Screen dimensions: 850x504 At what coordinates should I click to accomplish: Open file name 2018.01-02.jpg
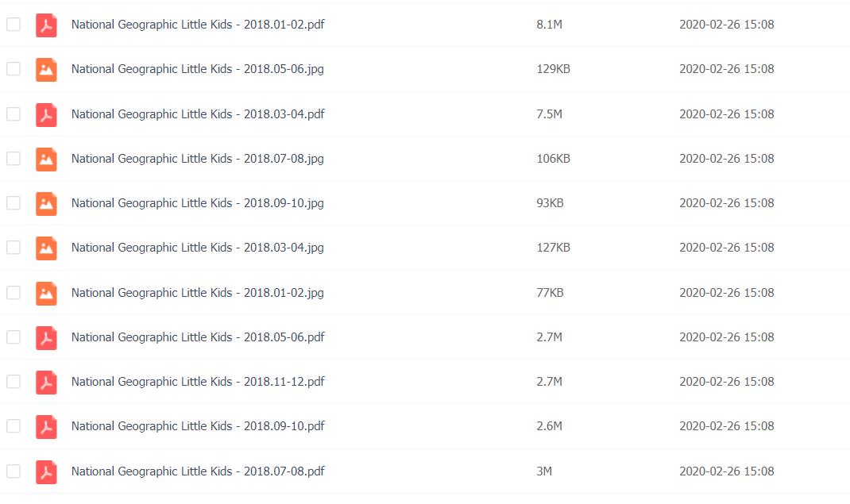point(197,293)
